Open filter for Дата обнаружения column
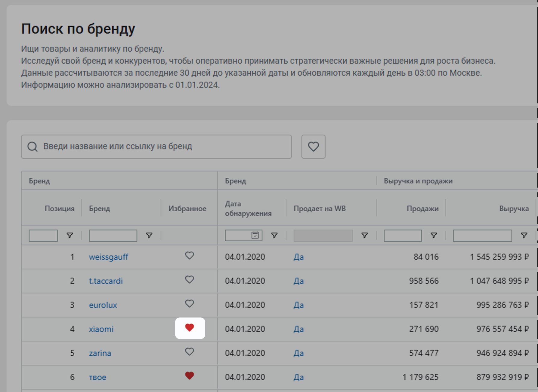Screen dimensions: 538x392 point(274,235)
